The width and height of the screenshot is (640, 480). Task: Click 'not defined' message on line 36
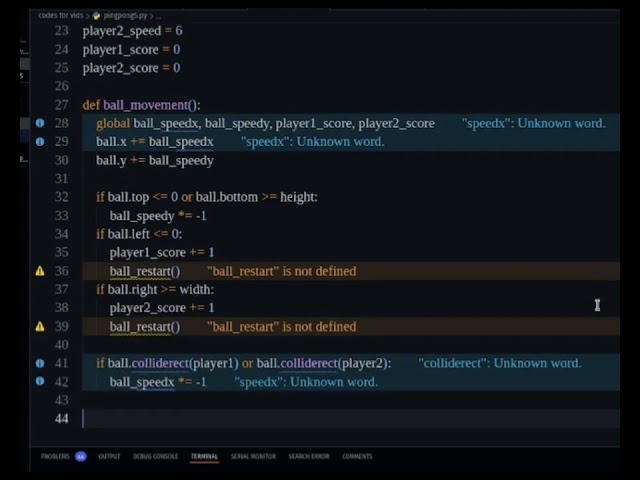click(282, 271)
